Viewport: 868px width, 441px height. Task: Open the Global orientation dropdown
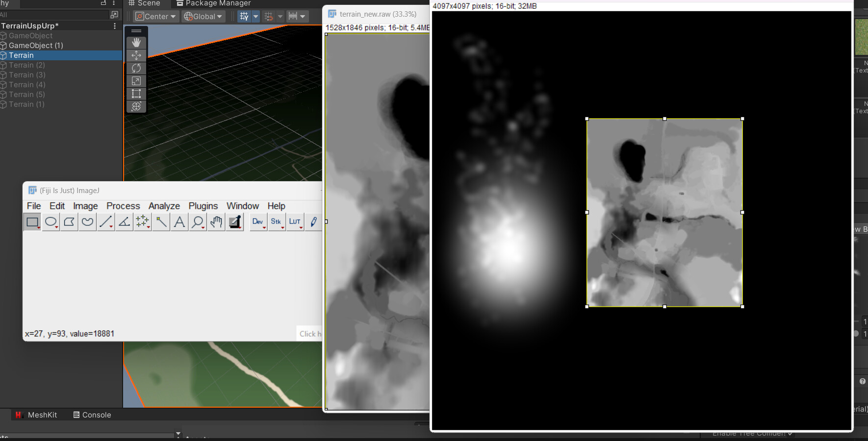click(x=203, y=16)
